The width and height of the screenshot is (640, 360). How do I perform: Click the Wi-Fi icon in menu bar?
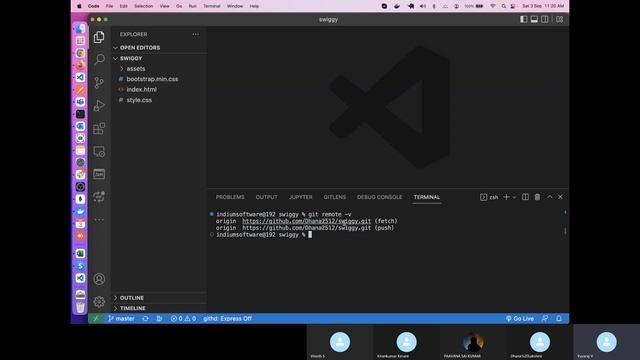[x=493, y=6]
